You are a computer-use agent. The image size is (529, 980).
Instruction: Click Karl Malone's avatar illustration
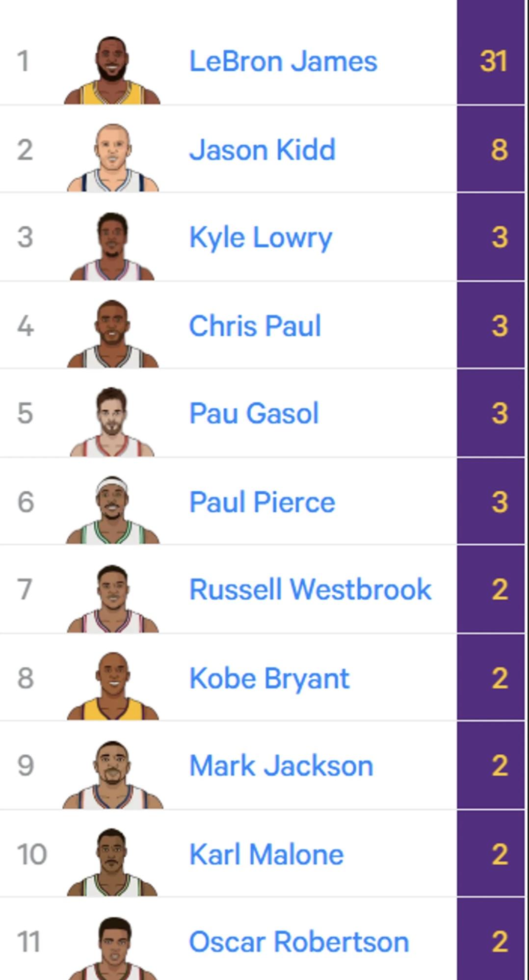tap(112, 862)
